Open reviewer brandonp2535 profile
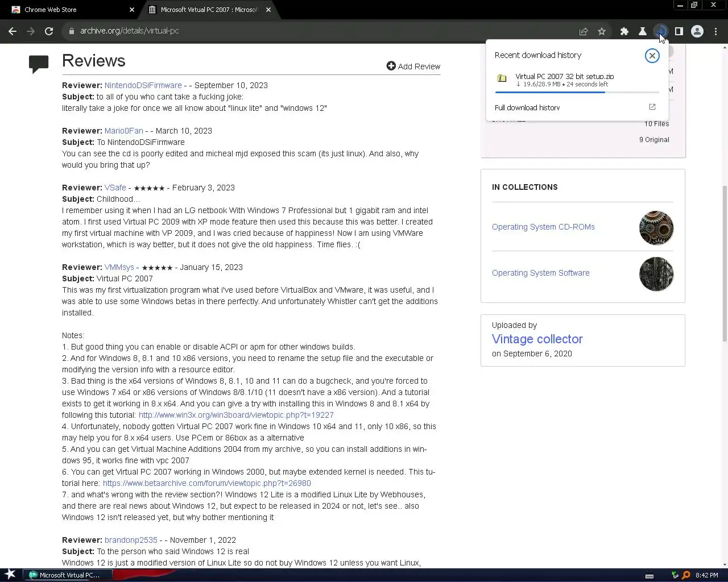The height and width of the screenshot is (582, 728). (131, 540)
